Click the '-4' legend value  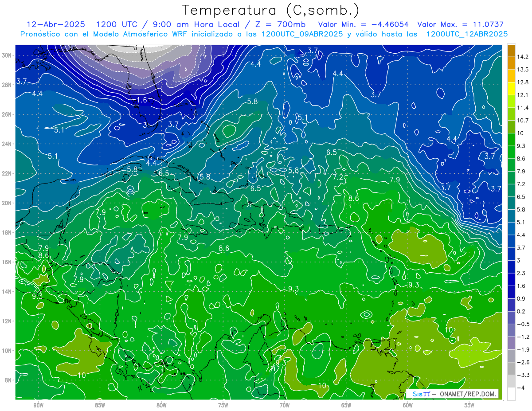point(521,388)
